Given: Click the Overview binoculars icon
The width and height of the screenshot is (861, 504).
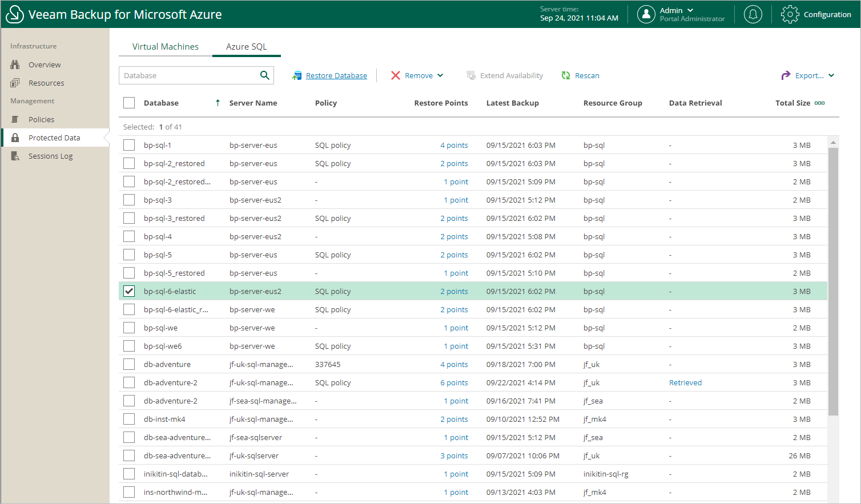Looking at the screenshot, I should click(x=15, y=64).
